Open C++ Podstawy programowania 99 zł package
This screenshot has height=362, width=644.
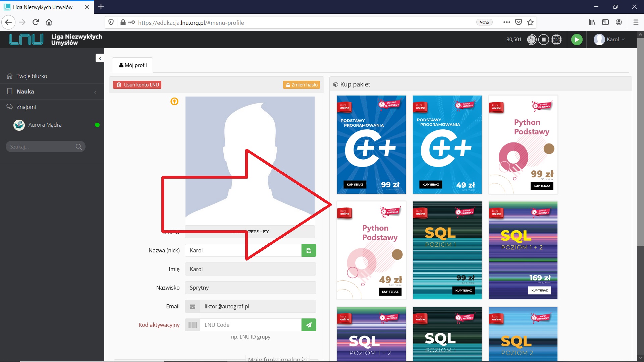pos(371,144)
